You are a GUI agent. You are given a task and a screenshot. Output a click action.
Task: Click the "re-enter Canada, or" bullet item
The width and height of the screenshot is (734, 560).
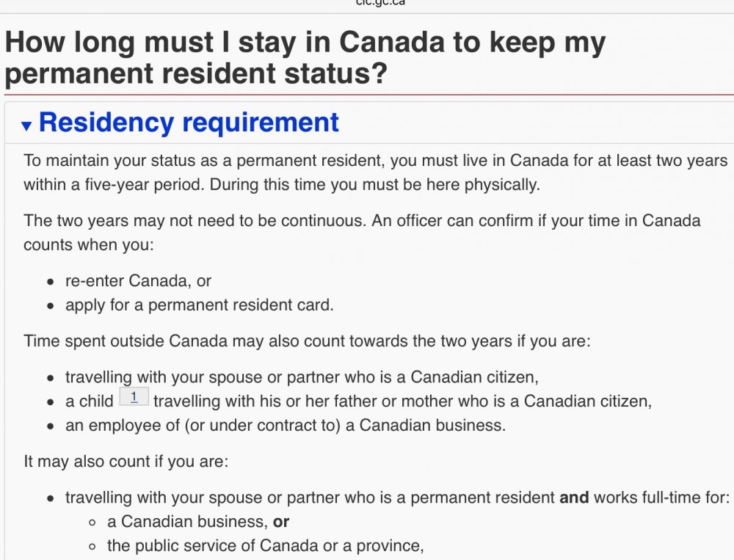pos(138,280)
